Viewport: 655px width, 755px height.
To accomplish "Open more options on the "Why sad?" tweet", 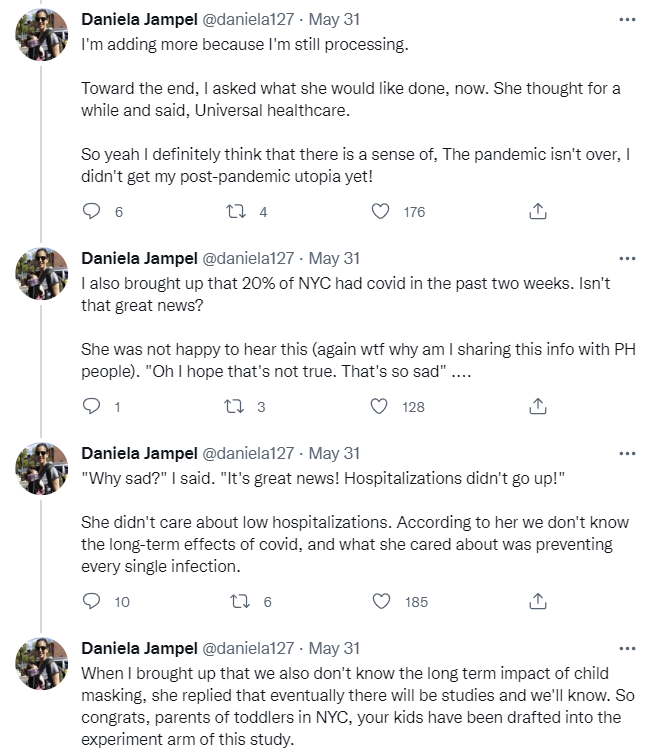I will coord(627,453).
